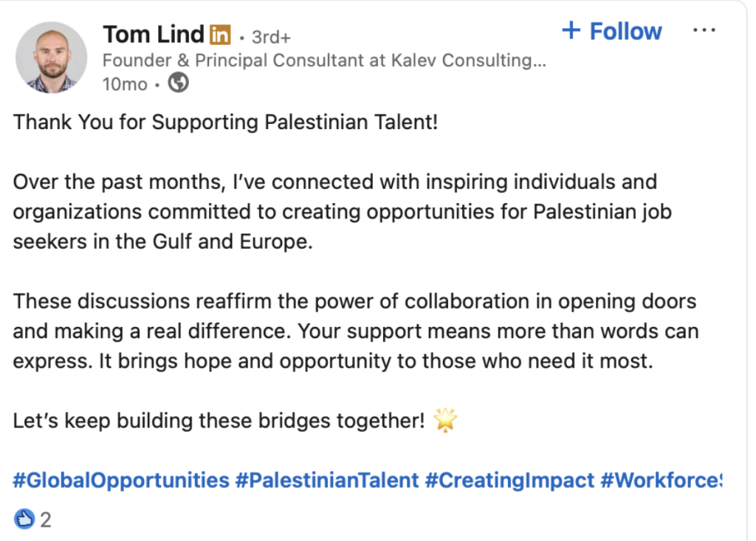Screen dimensions: 756x541
Task: Click the globe public visibility icon
Action: point(178,83)
